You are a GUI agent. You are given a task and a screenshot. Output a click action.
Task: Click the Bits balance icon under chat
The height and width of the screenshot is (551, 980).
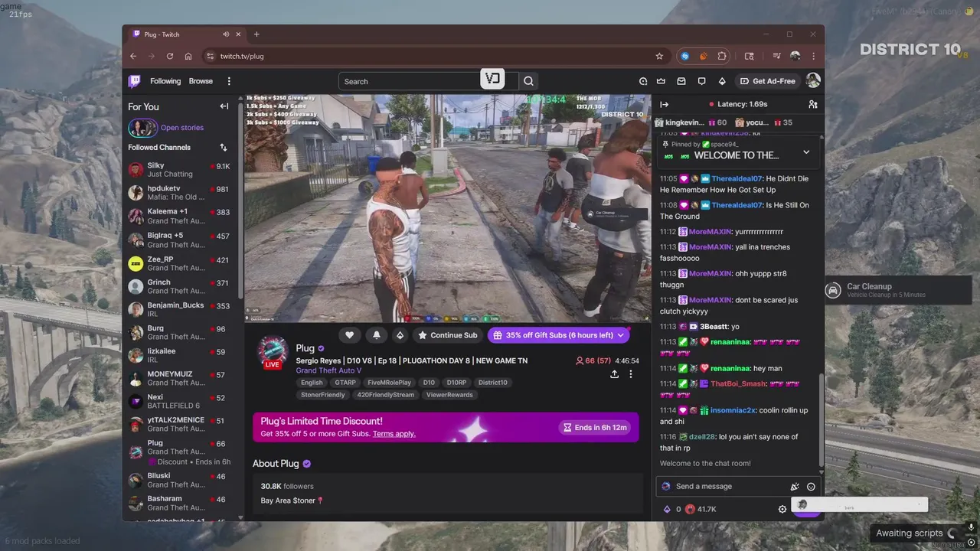click(x=667, y=509)
